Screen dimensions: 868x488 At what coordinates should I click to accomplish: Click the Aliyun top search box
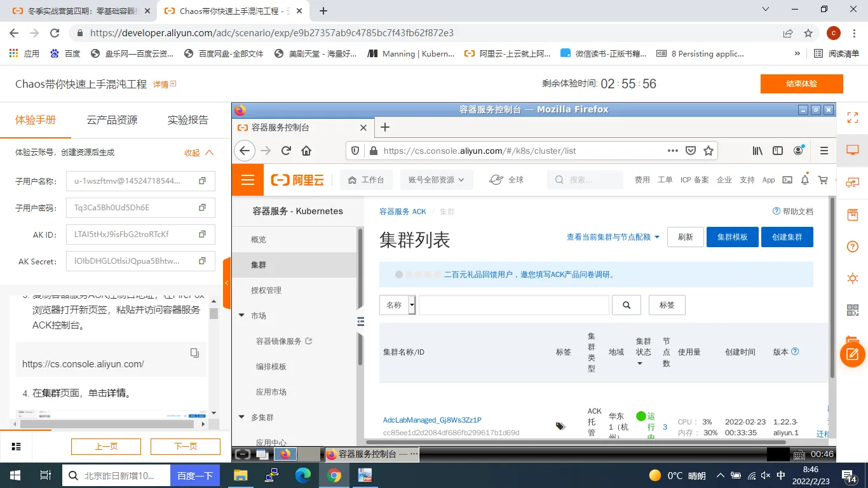click(585, 180)
